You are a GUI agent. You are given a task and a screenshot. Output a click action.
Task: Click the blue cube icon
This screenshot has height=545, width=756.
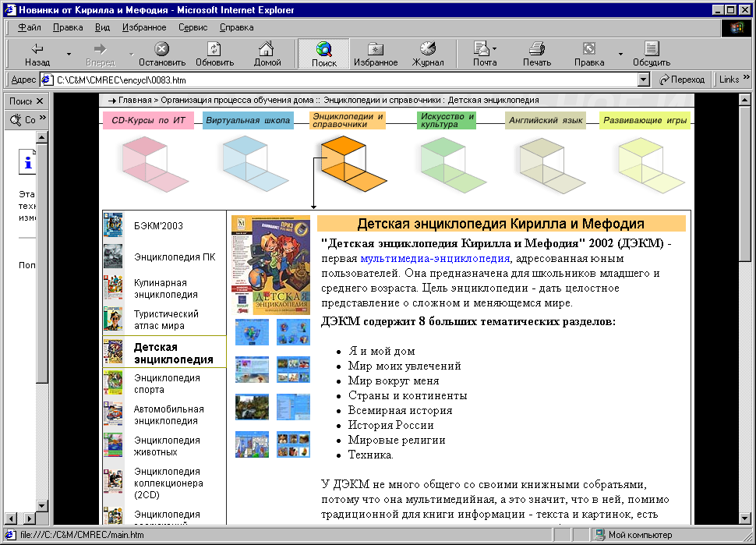[254, 164]
